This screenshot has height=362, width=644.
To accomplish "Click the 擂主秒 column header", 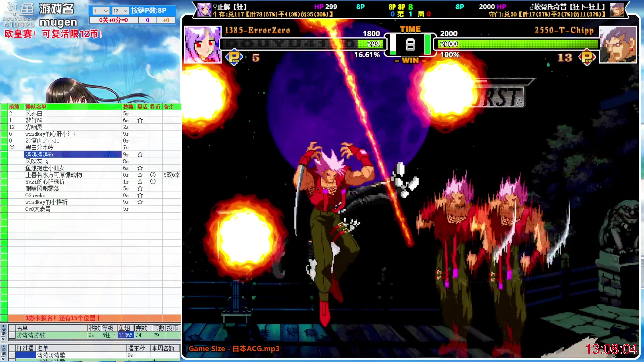I will pyautogui.click(x=138, y=348).
